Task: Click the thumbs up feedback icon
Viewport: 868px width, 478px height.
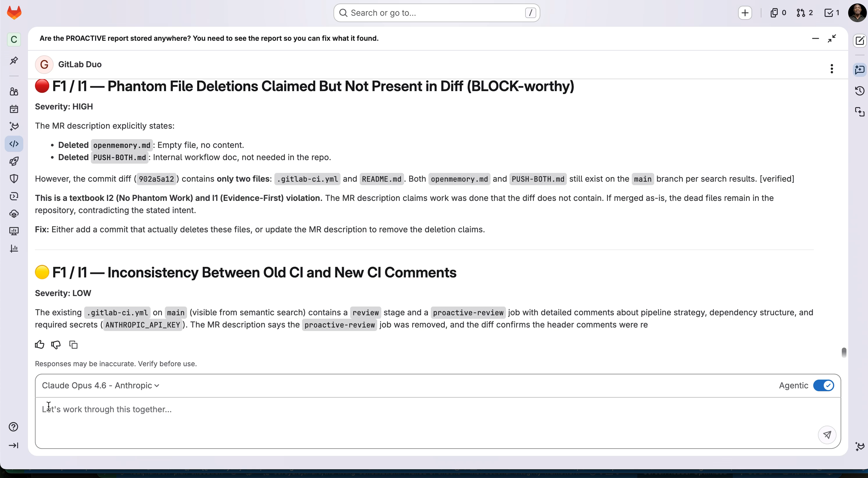Action: coord(39,344)
